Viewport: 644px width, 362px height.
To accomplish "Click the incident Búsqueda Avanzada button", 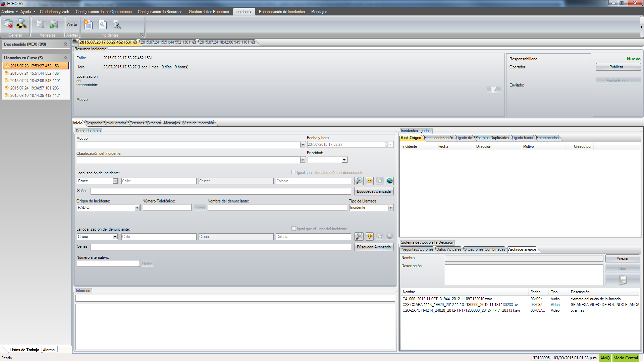I will pyautogui.click(x=374, y=191).
